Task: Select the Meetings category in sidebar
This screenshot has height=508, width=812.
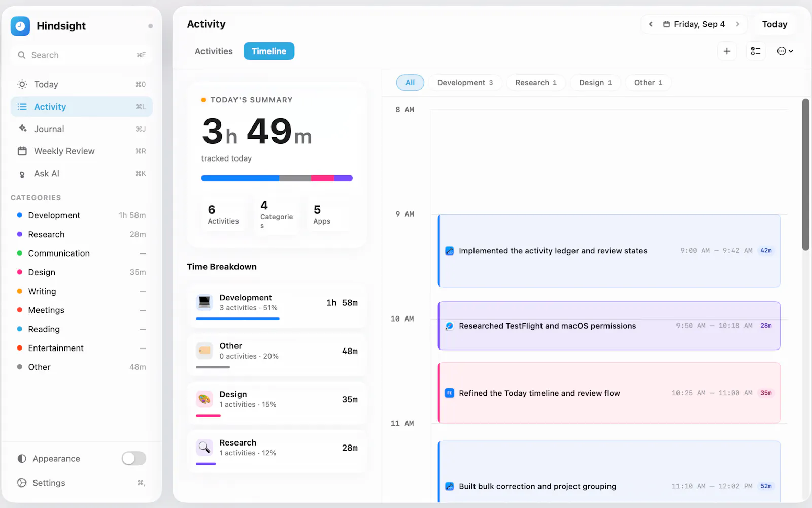Action: (82, 310)
